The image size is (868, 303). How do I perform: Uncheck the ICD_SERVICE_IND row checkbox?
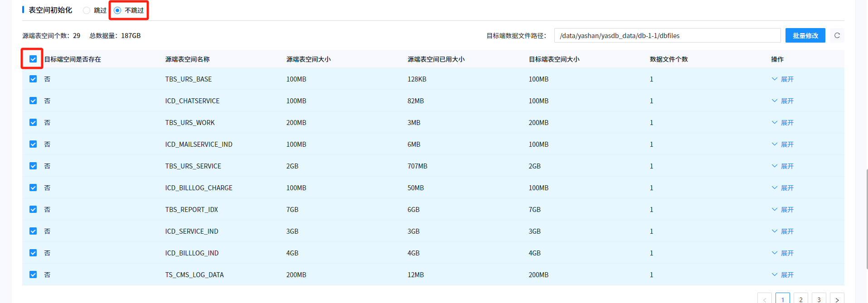coord(33,231)
